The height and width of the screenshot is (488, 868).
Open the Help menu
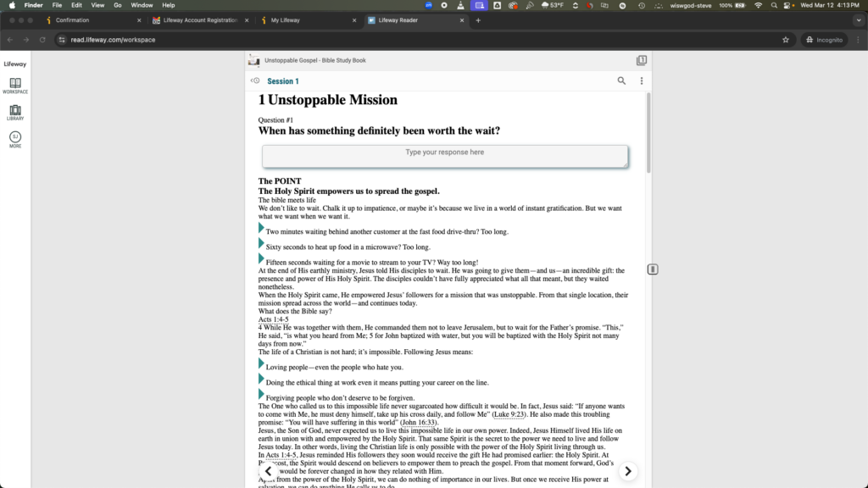[169, 6]
